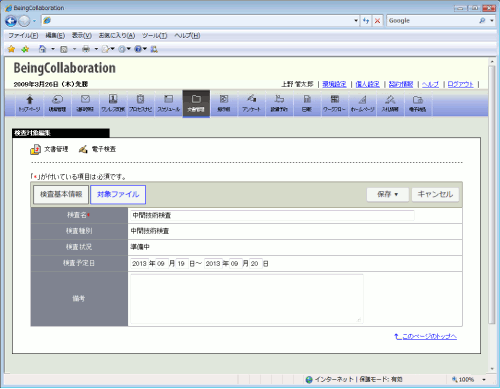Open the Home icon dropdown arrow
This screenshot has width=500, height=389.
[x=53, y=49]
